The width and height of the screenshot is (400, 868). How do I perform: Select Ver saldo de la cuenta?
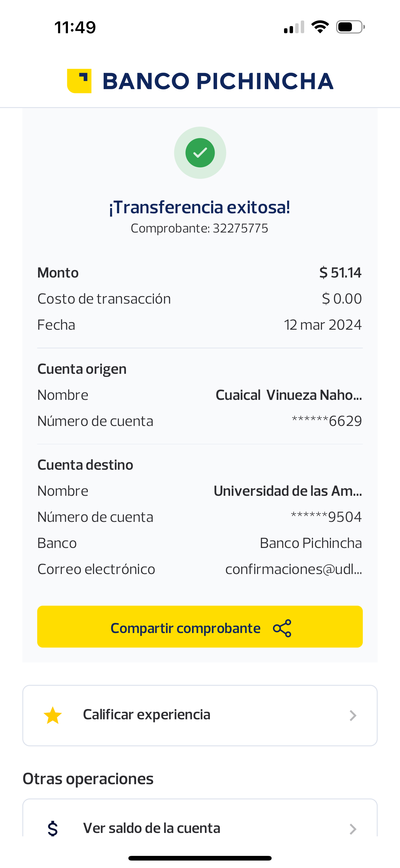[x=152, y=828]
